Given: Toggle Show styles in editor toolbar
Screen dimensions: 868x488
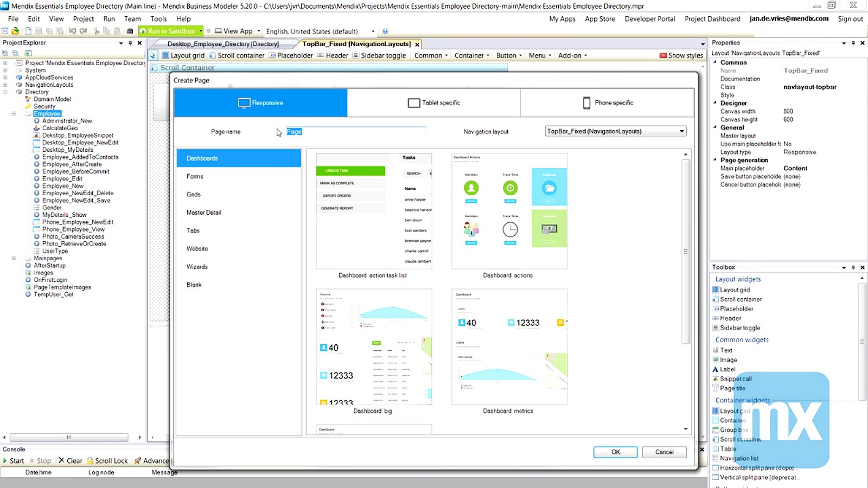Looking at the screenshot, I should click(681, 55).
